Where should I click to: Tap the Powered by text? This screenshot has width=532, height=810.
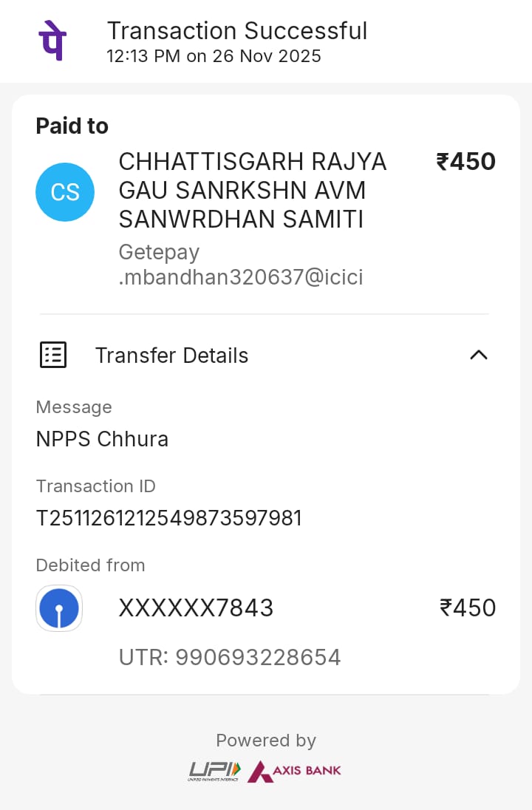pyautogui.click(x=266, y=741)
